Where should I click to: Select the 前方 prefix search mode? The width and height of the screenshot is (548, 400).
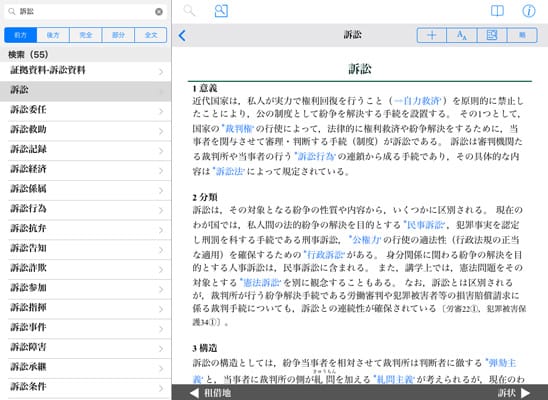(21, 35)
